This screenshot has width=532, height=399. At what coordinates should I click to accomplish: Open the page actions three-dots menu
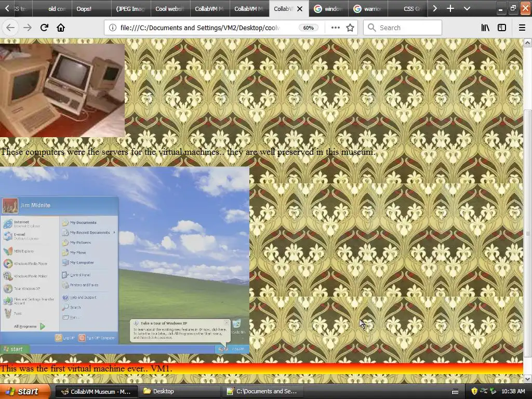[335, 28]
